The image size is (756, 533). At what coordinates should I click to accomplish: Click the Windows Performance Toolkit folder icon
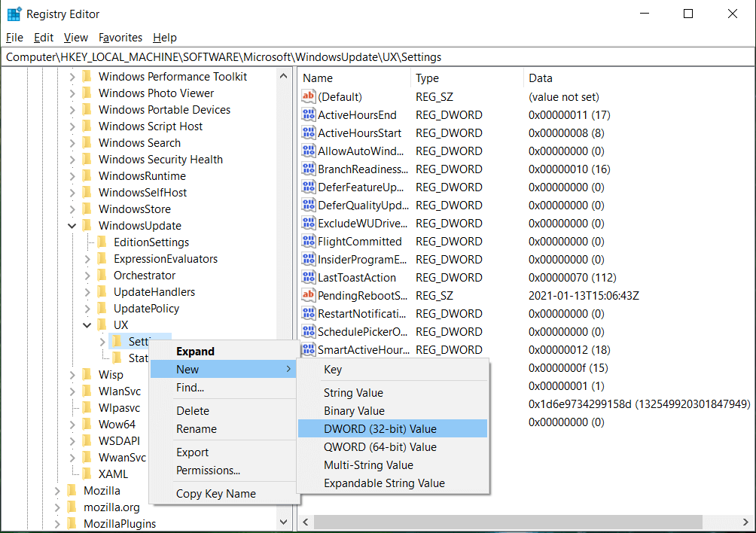pos(87,76)
